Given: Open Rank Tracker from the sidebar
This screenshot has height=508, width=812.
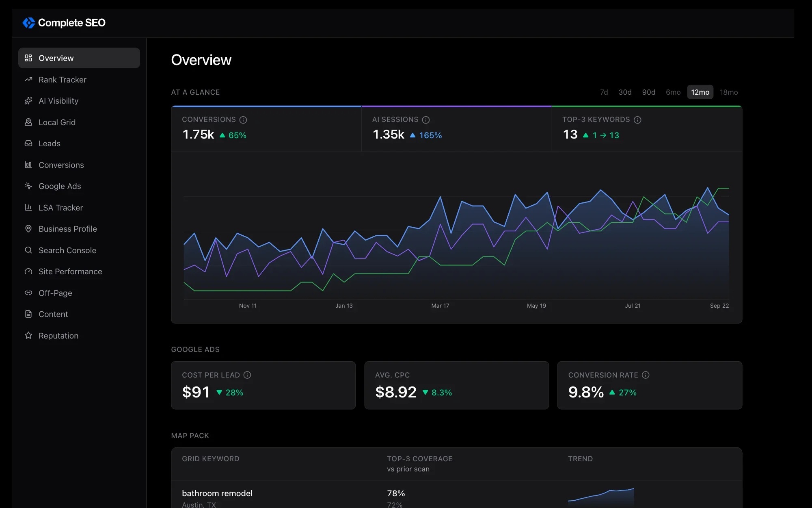Looking at the screenshot, I should [x=79, y=80].
